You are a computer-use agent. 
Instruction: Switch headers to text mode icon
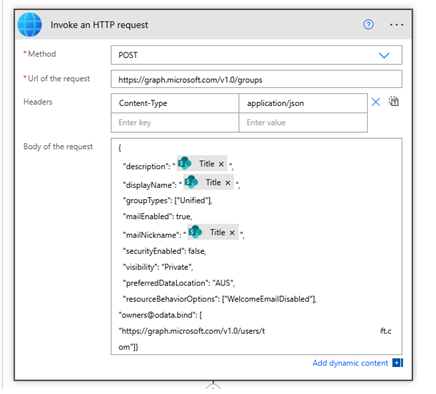coord(394,101)
